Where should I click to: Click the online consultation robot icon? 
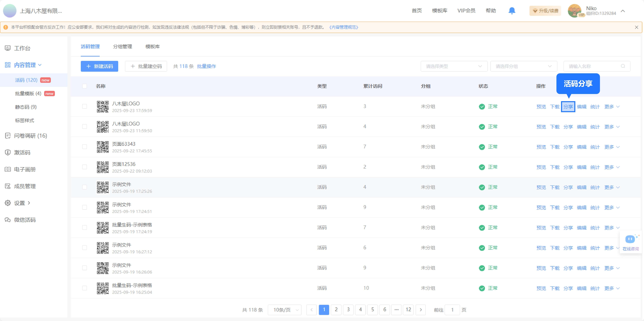[630, 239]
